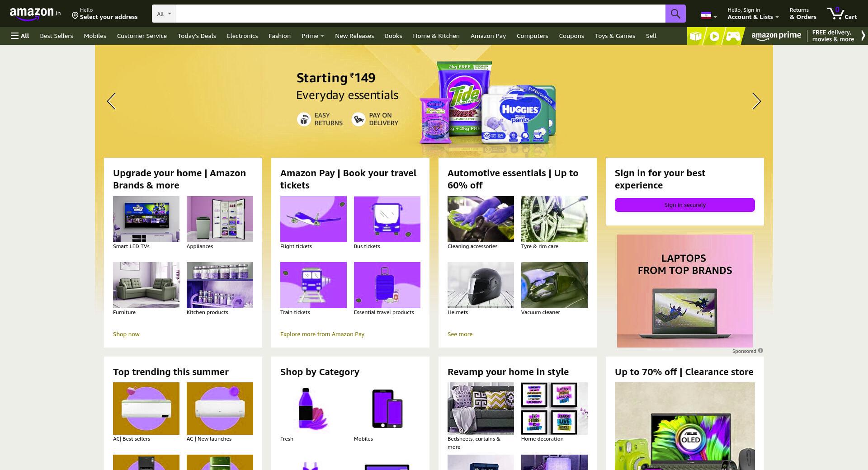Screen dimensions: 868x470
Task: Open the Bus tickets tile
Action: 387,219
